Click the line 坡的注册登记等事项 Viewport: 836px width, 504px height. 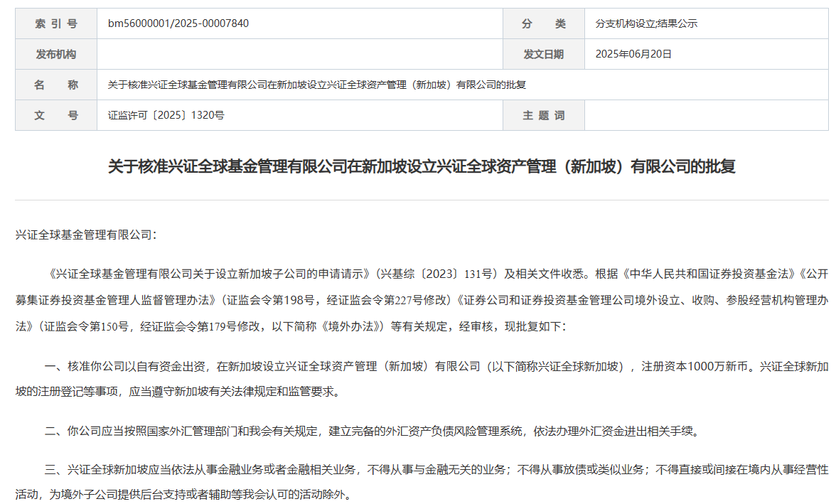tap(178, 392)
